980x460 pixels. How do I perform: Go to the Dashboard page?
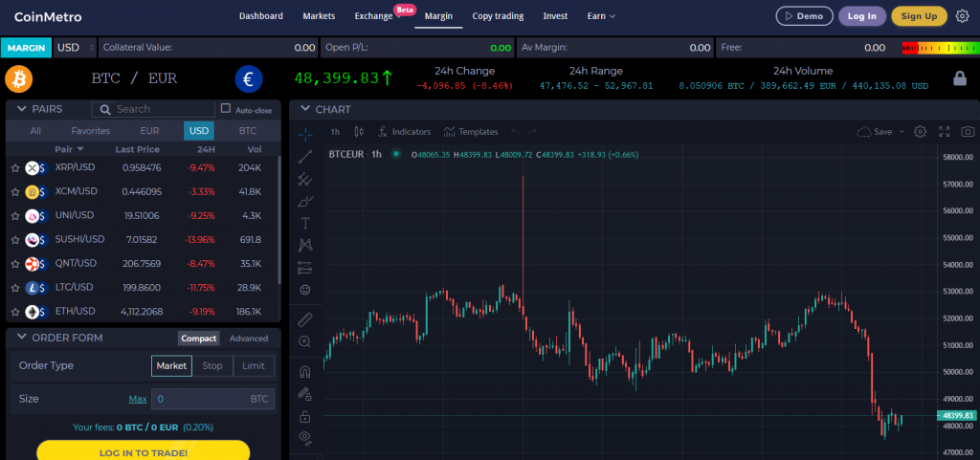click(260, 16)
